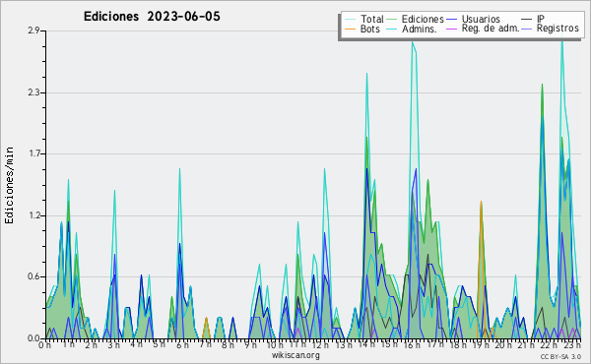
Task: Click the y-axis value 2.9
Action: pyautogui.click(x=33, y=30)
